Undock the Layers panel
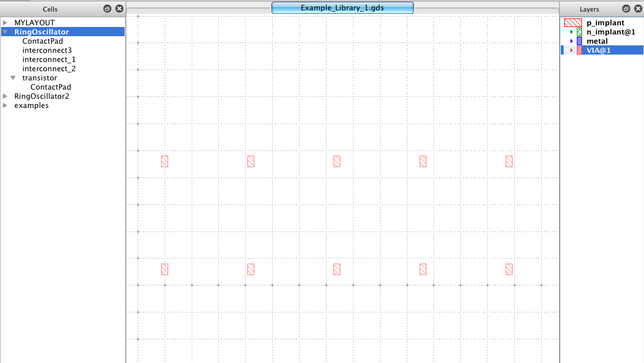The image size is (644, 363). [626, 9]
